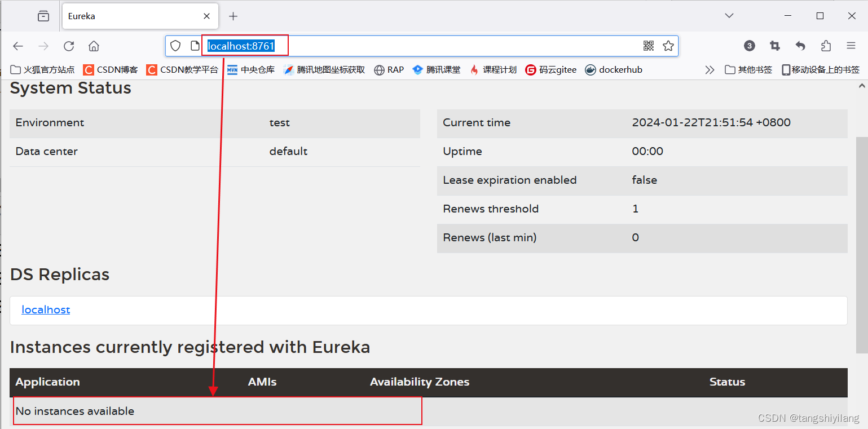Click scrollbar up arrow

point(862,86)
